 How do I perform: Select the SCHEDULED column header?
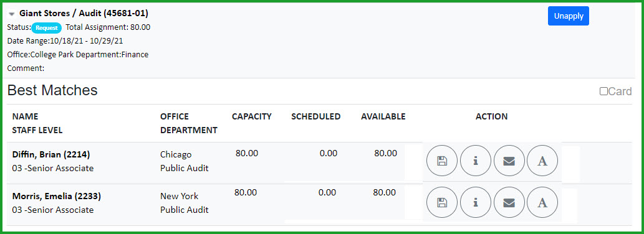click(316, 116)
